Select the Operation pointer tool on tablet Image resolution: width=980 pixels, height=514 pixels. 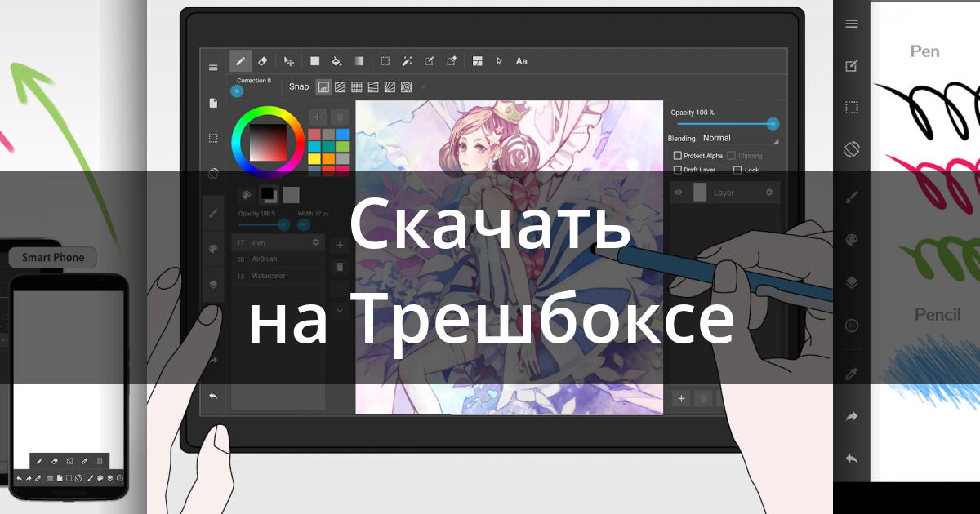pos(499,61)
